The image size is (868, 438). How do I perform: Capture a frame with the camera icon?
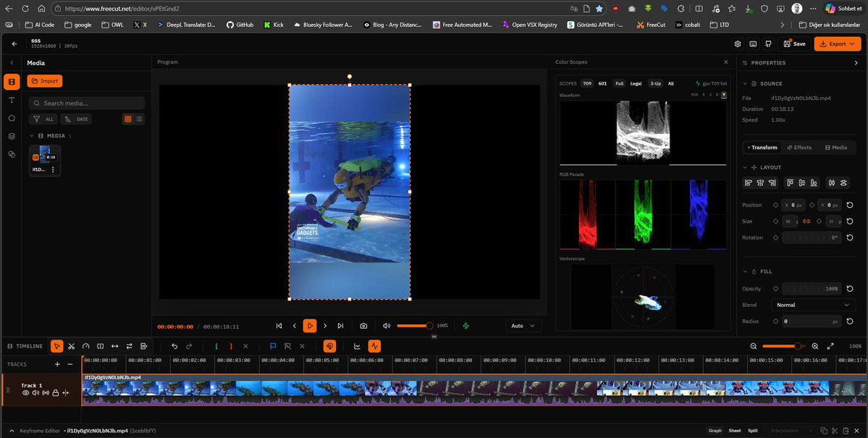(363, 326)
